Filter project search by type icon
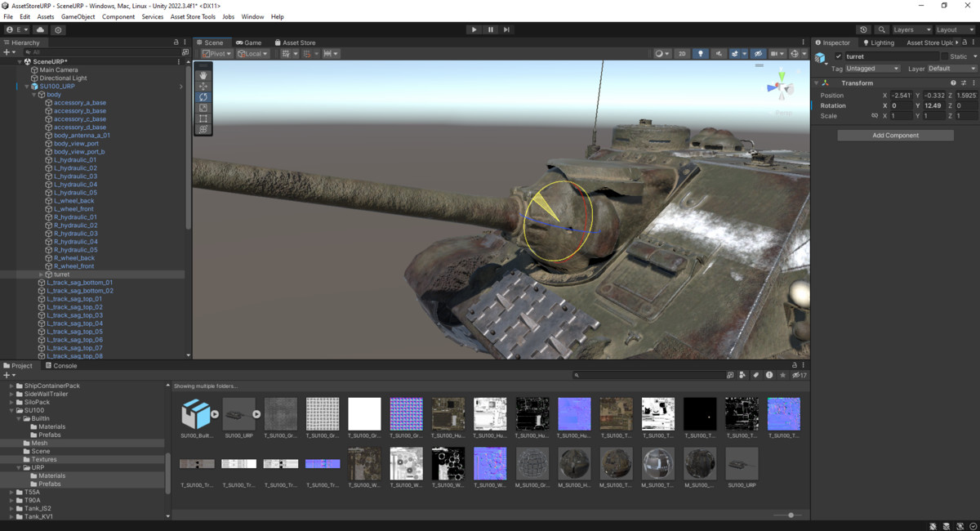The width and height of the screenshot is (980, 531). (x=742, y=375)
